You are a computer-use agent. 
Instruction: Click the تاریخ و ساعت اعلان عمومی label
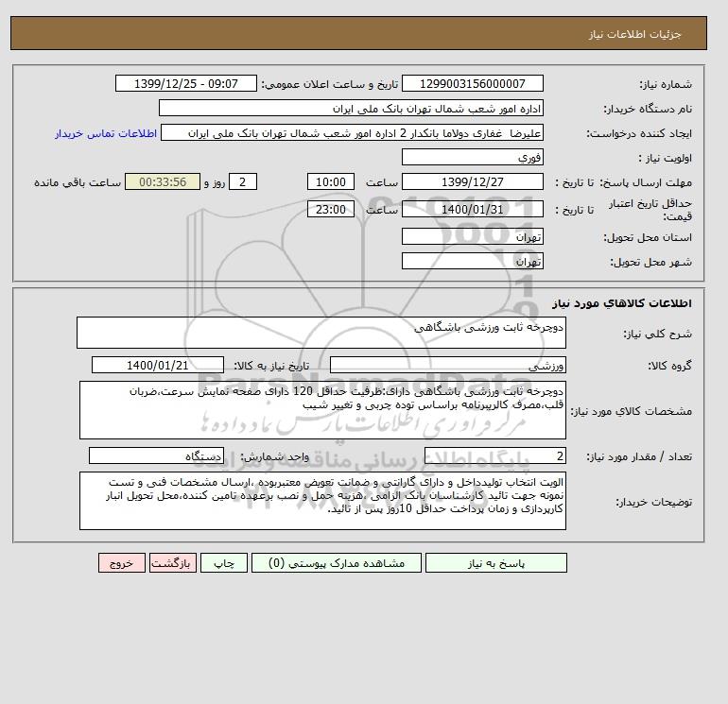point(330,84)
